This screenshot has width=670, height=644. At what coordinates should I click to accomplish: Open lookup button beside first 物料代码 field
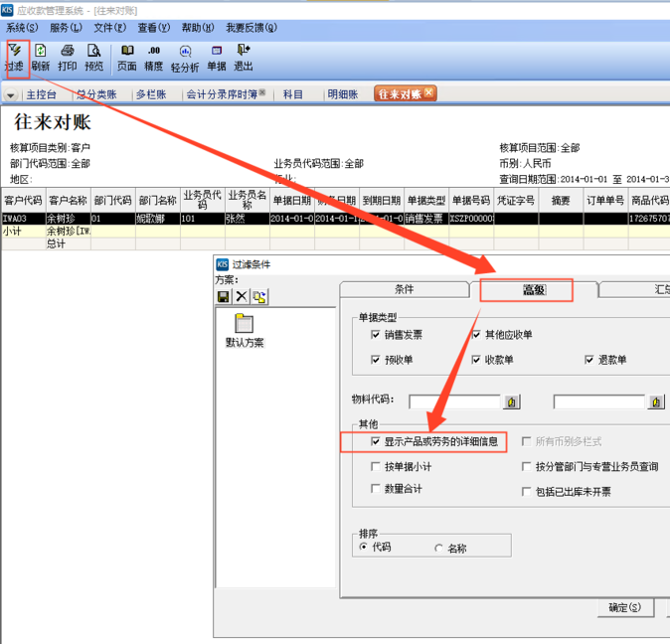[x=512, y=402]
